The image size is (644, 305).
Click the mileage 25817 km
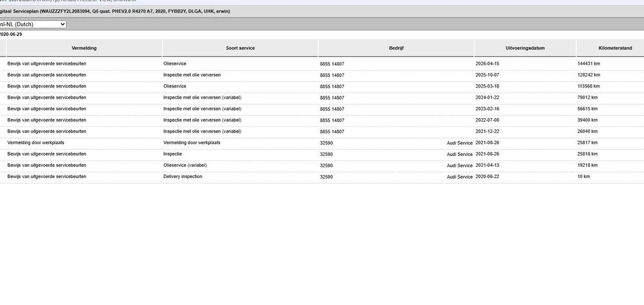click(x=587, y=143)
